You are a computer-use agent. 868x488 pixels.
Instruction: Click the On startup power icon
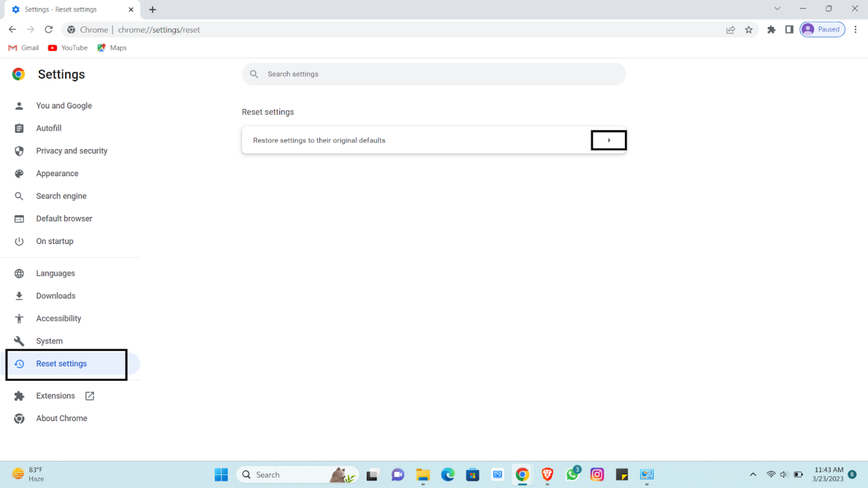19,241
